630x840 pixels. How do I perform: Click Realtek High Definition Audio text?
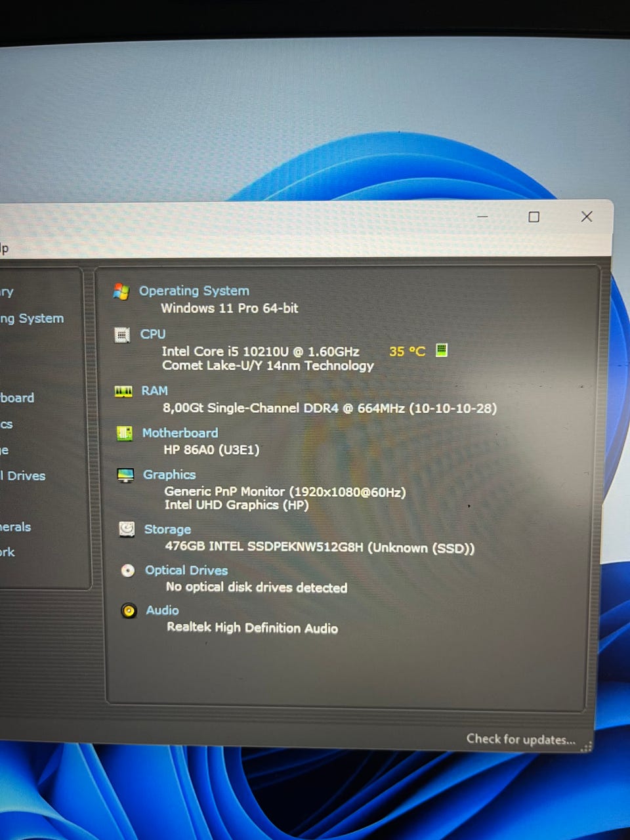pos(253,628)
